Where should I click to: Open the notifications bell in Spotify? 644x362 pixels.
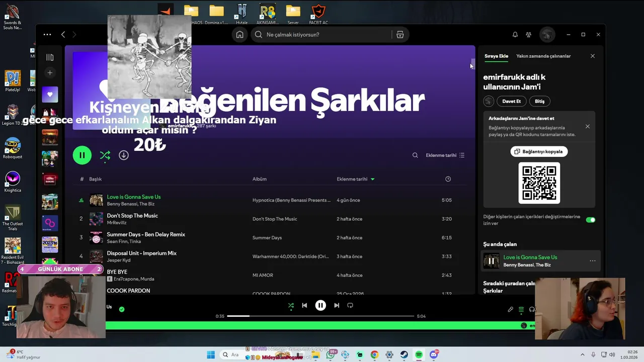[x=515, y=35]
